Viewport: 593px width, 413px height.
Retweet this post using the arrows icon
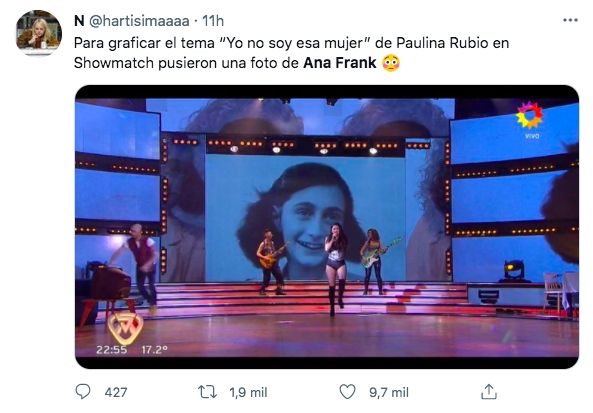pos(208,392)
